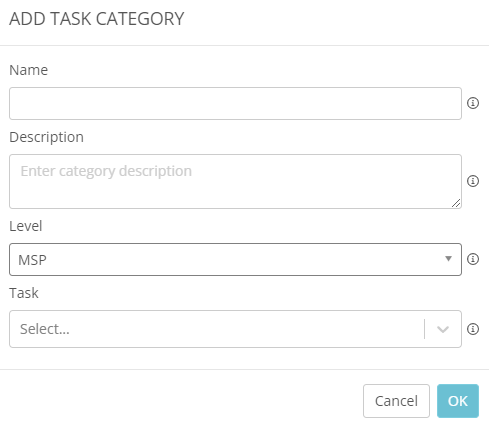The image size is (489, 421).
Task: Expand Task list via chevron arrow
Action: (443, 329)
